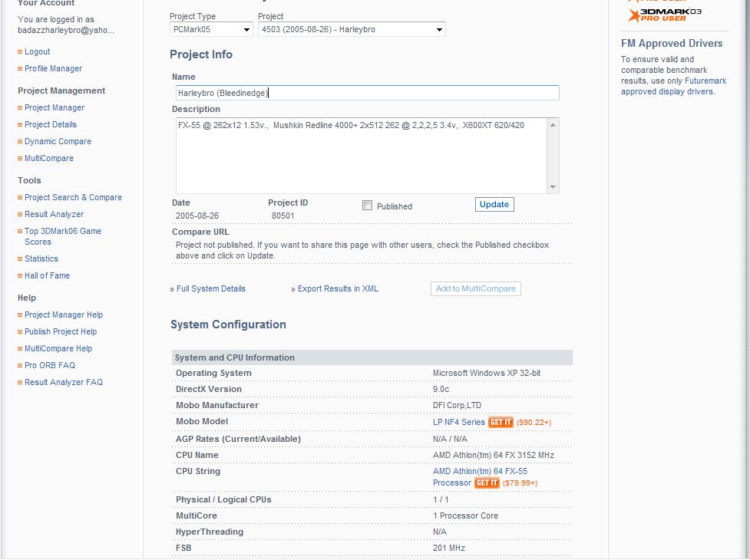Enable the Published checkbox
Image resolution: width=750 pixels, height=560 pixels.
click(x=368, y=206)
